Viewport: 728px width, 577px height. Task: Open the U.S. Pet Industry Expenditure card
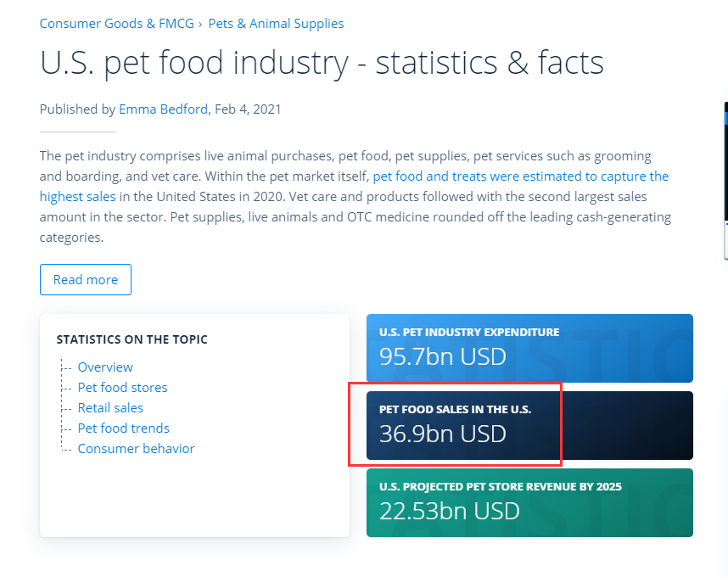pyautogui.click(x=529, y=348)
